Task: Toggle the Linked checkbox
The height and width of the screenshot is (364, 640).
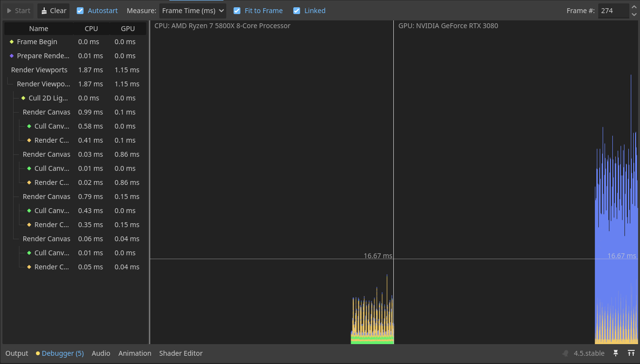Action: coord(297,11)
